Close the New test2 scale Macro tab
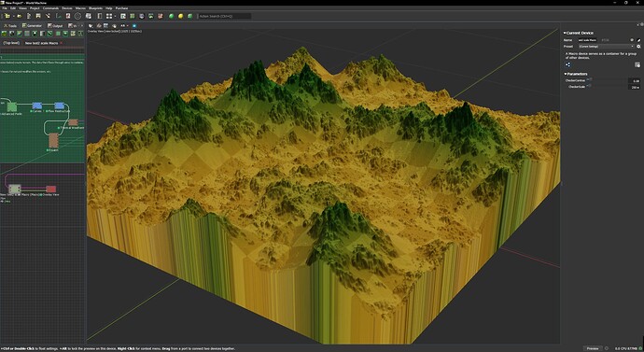This screenshot has height=352, width=644. [x=62, y=43]
